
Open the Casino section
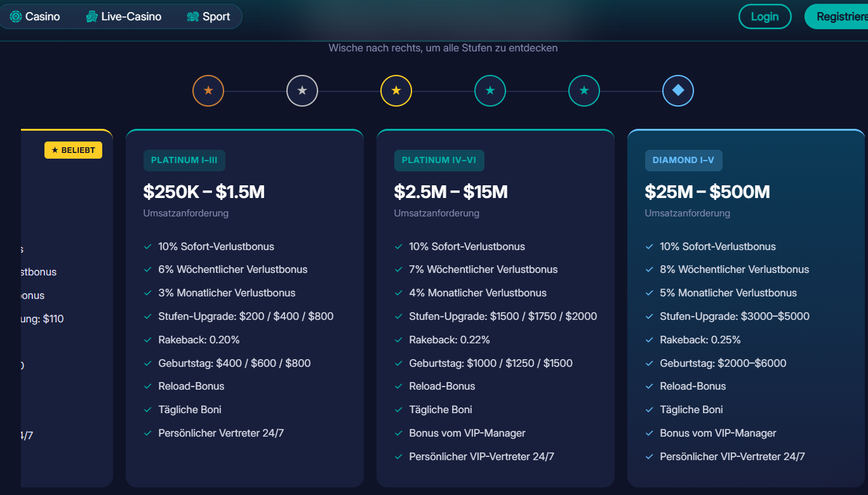35,16
